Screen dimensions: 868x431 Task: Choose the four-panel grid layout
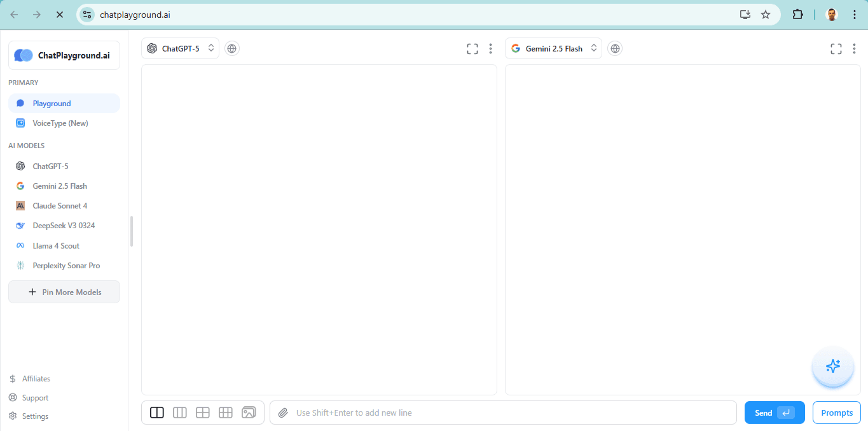202,413
